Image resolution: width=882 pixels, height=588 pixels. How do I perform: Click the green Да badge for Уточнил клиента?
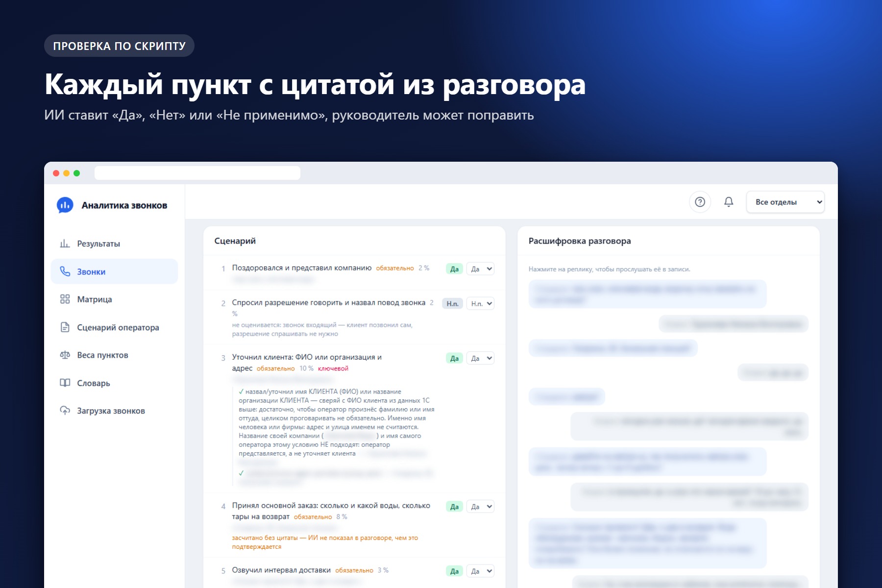[x=454, y=358]
